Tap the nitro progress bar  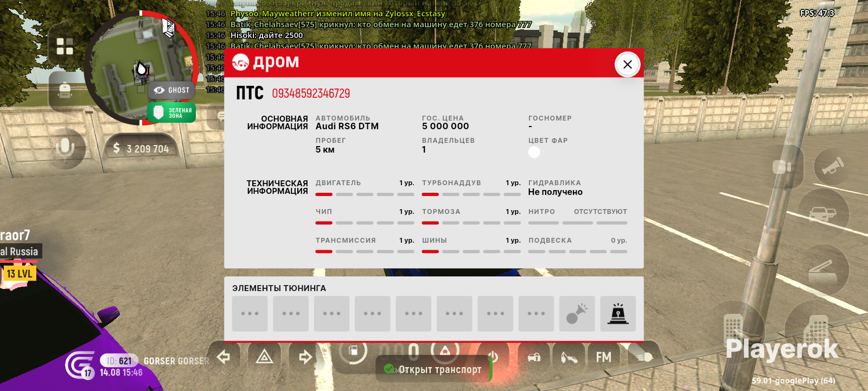click(x=578, y=223)
